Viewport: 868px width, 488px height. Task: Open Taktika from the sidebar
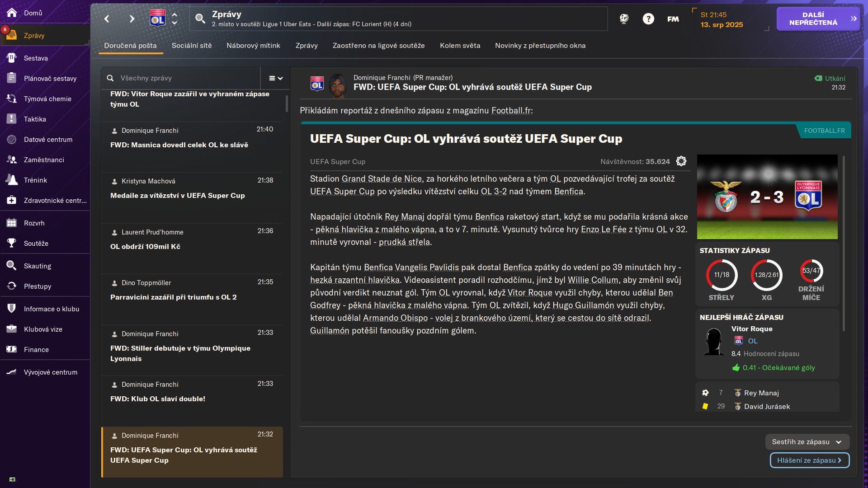(35, 119)
